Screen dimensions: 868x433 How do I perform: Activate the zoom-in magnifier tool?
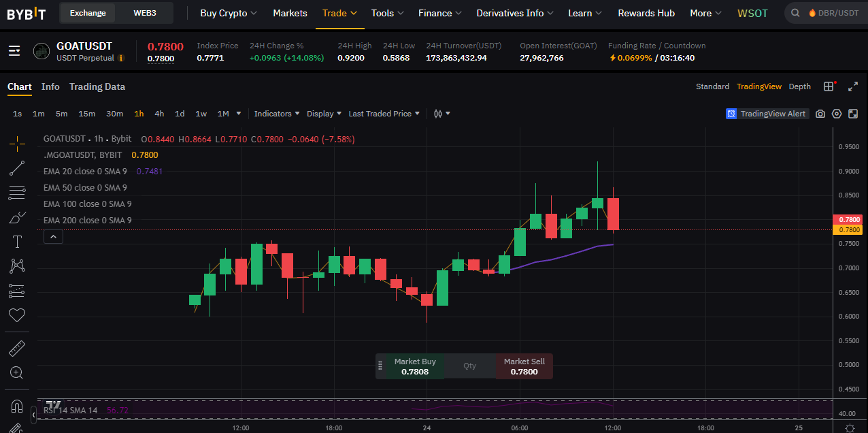(x=17, y=372)
